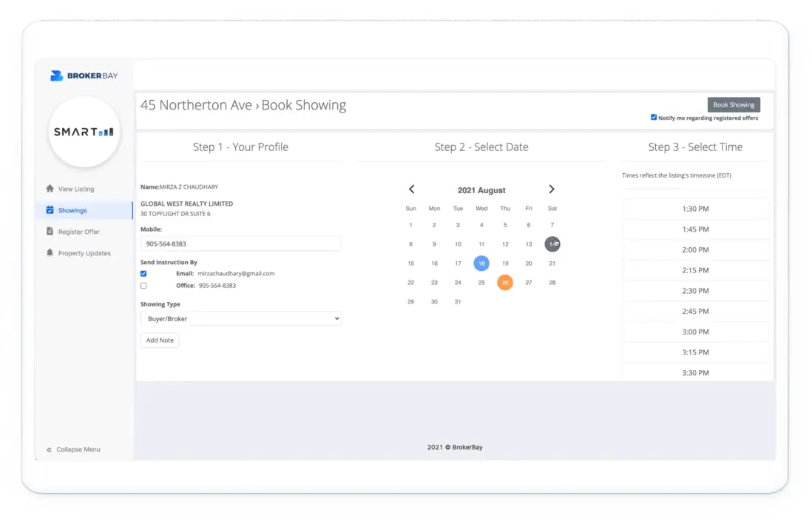Uncheck the Email instruction checkbox
812x524 pixels.
coord(143,274)
